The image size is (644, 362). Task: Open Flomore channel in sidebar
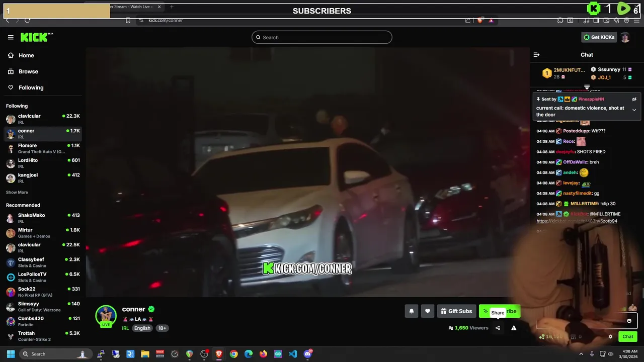pos(43,148)
